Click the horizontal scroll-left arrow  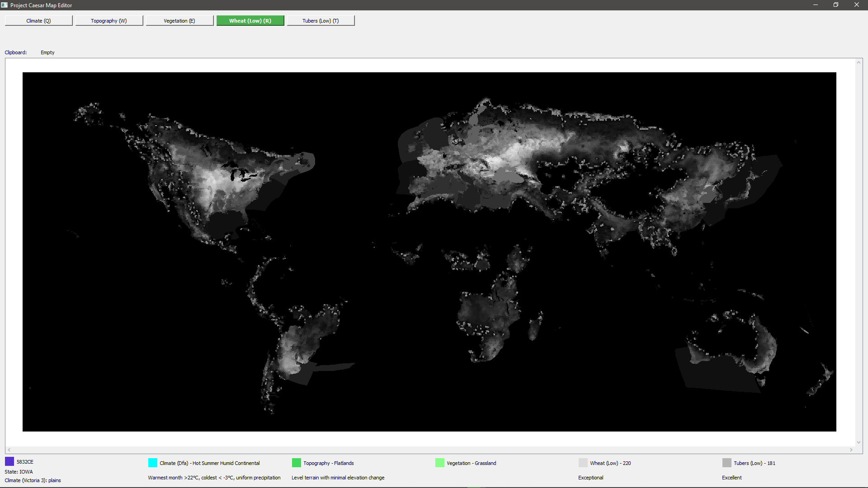tap(9, 450)
